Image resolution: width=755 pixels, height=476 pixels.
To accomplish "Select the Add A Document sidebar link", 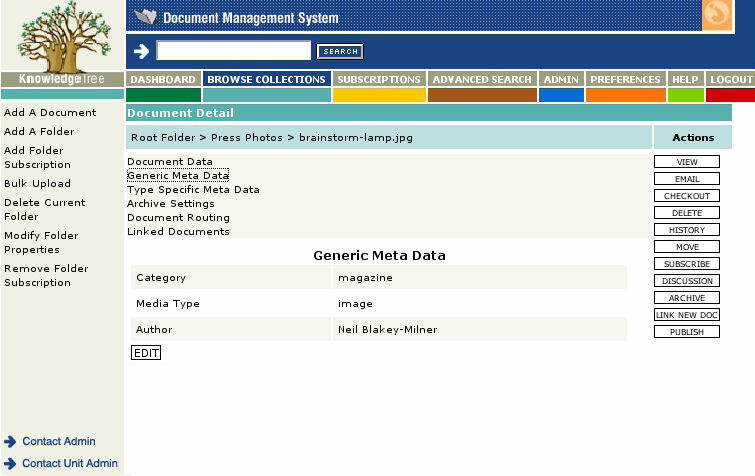I will click(50, 113).
